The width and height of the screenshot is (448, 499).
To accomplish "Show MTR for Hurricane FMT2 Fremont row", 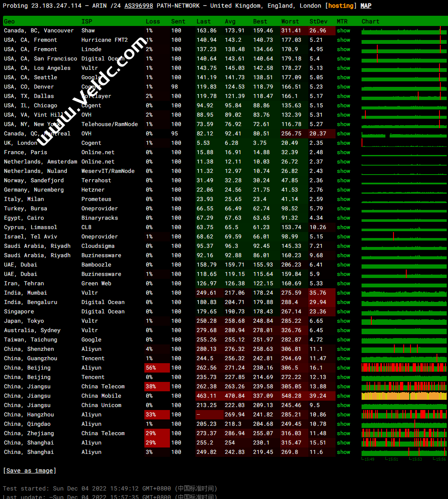I will point(344,40).
